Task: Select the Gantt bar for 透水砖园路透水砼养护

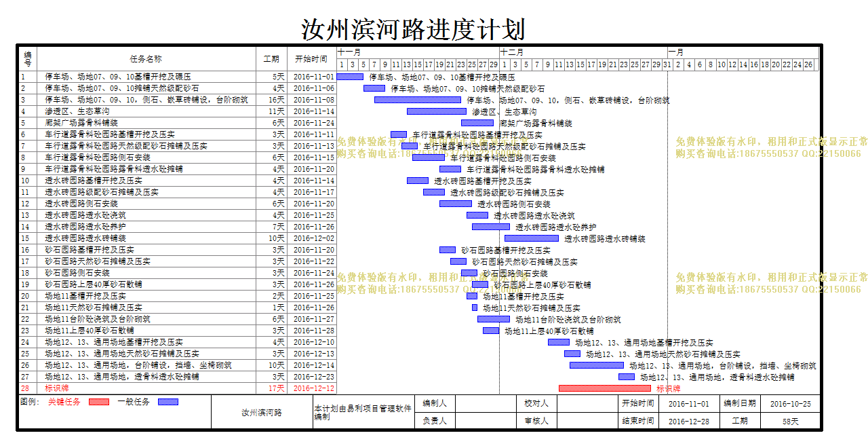Action: [491, 227]
